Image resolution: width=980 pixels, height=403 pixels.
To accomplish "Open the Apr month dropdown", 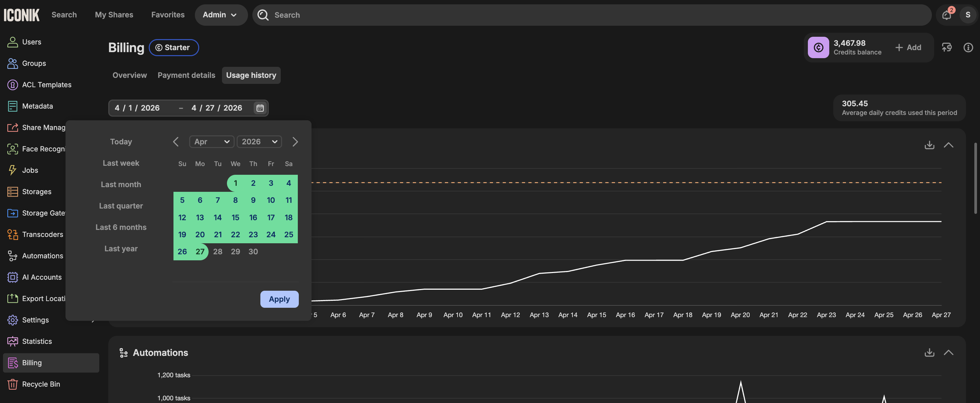I will tap(212, 142).
